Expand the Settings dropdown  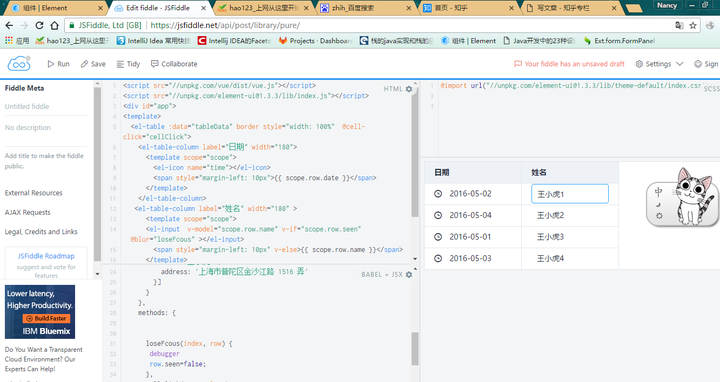click(x=659, y=64)
